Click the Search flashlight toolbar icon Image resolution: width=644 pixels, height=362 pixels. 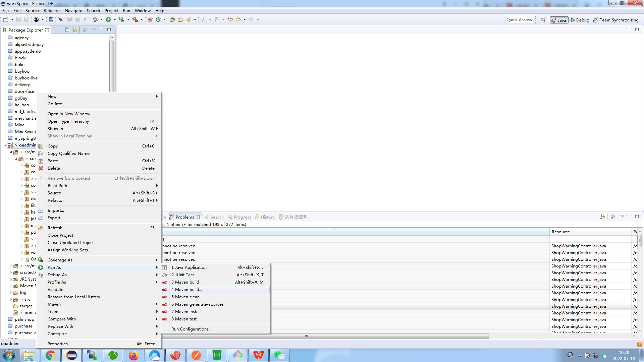189,19
